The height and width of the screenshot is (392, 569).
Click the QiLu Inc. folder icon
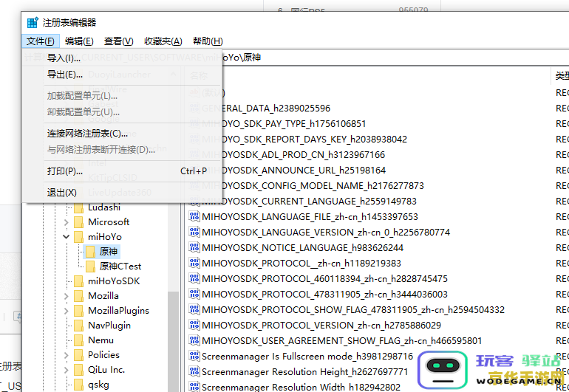79,370
